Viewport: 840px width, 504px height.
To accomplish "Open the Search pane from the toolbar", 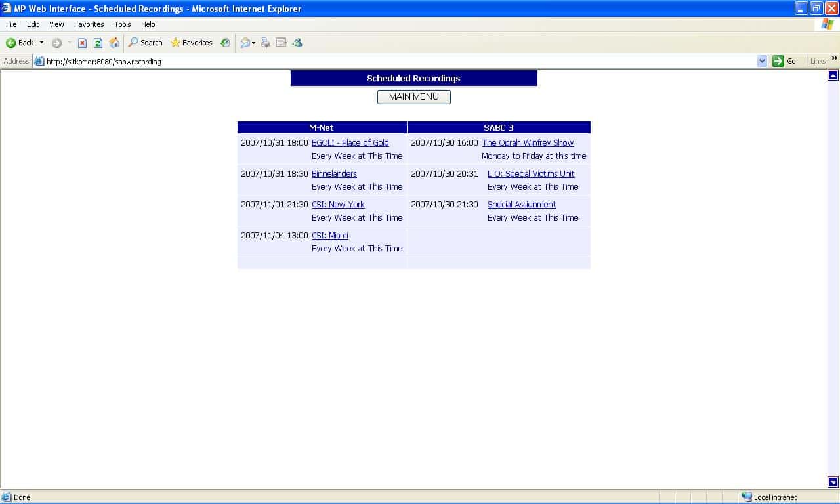I will [x=145, y=43].
